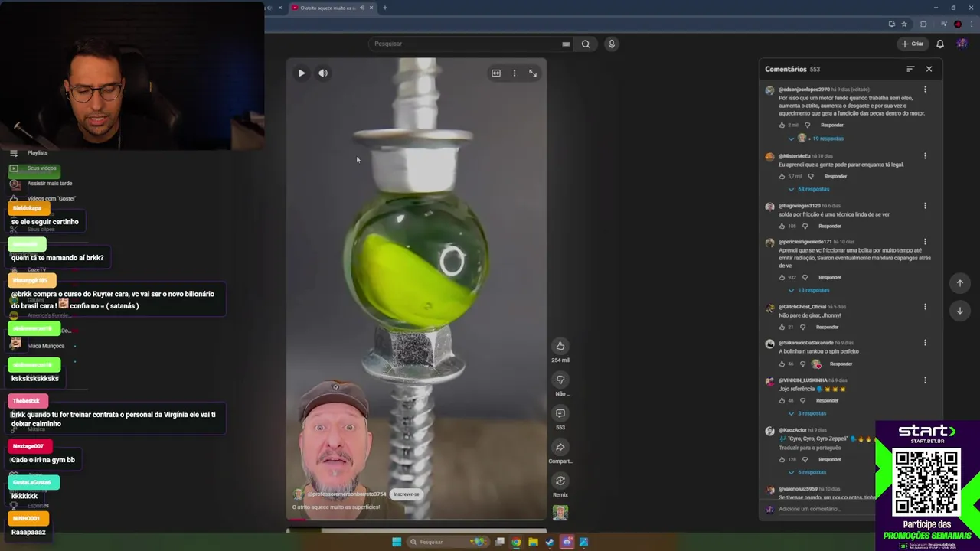Seek using the Shorts progress bar
This screenshot has width=980, height=551.
point(416,521)
